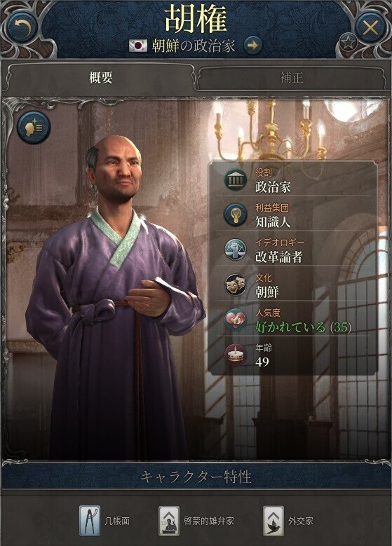
Task: Toggle the star pin favorite icon
Action: tap(348, 43)
